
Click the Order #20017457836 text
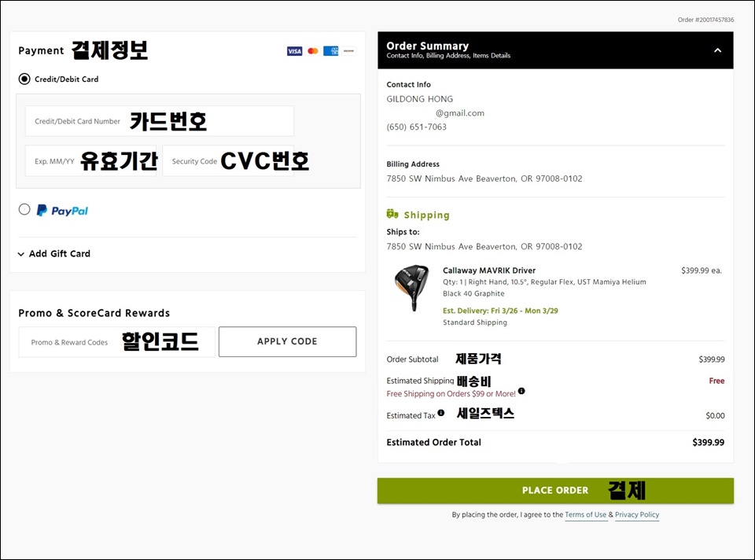coord(705,20)
